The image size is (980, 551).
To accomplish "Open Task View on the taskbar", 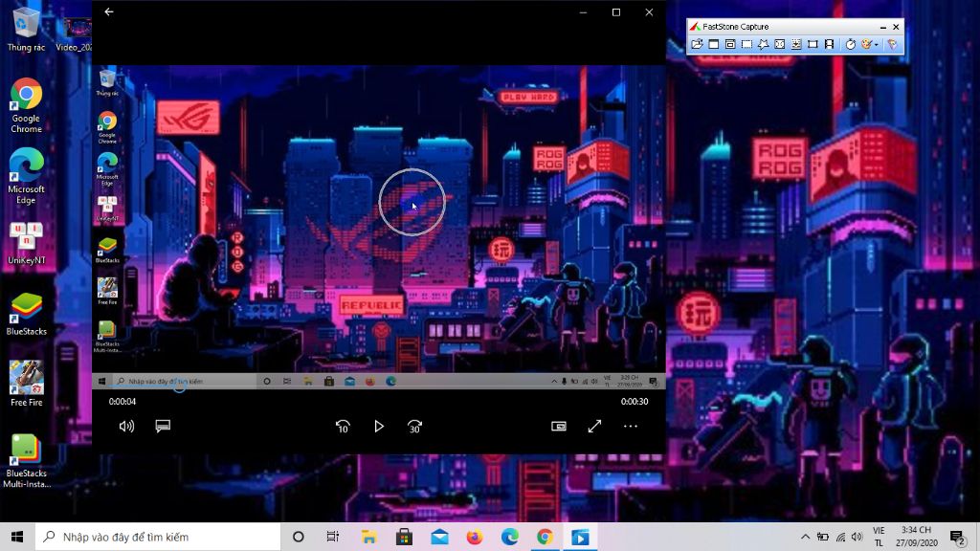I will pyautogui.click(x=332, y=537).
